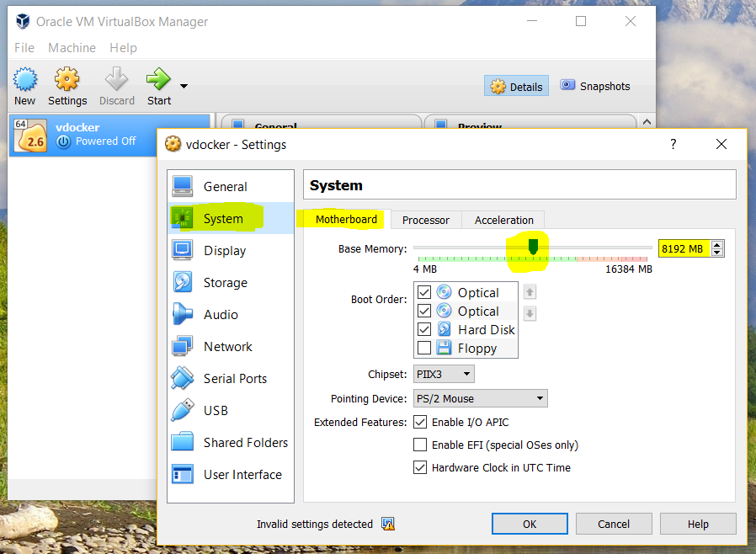This screenshot has width=756, height=554.
Task: Switch to the Details view
Action: pos(516,87)
